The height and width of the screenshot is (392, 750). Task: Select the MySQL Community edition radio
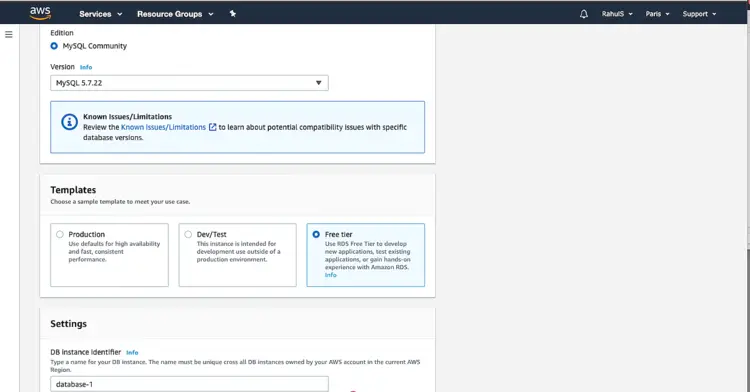coord(54,46)
